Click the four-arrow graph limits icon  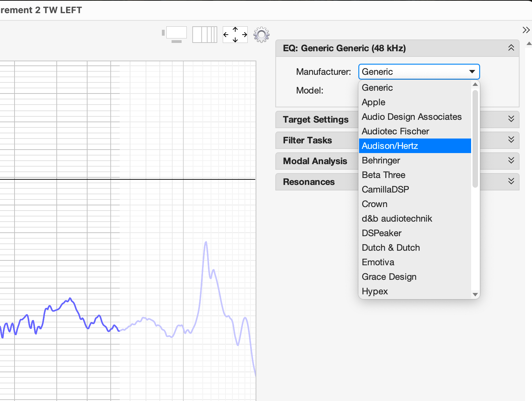tap(235, 35)
